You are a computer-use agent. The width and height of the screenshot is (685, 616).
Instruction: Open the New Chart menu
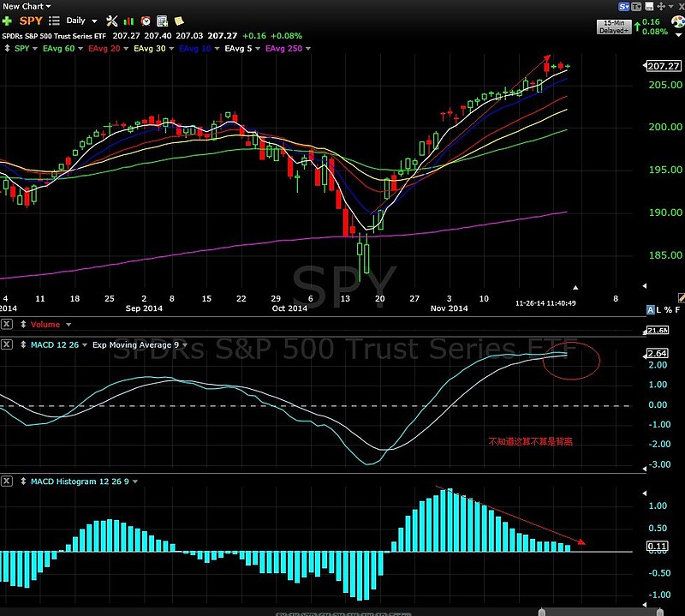(26, 6)
